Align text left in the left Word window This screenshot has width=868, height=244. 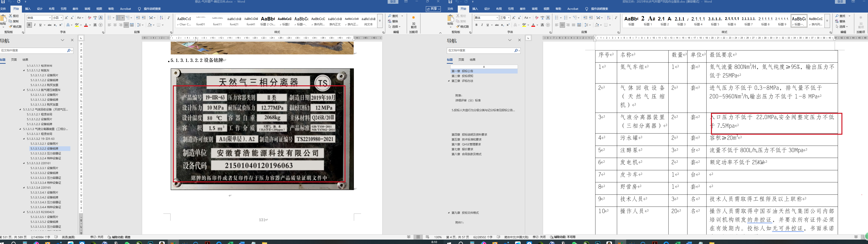[109, 25]
